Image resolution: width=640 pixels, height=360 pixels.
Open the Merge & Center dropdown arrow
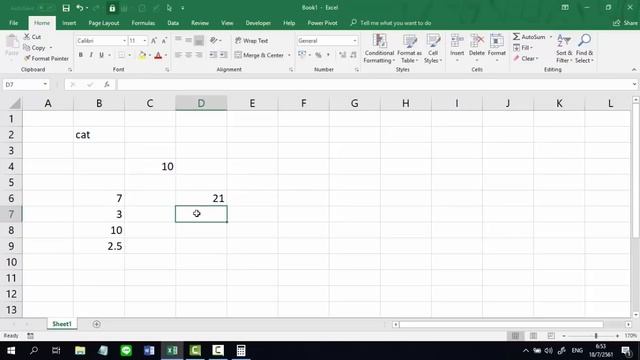pyautogui.click(x=289, y=55)
